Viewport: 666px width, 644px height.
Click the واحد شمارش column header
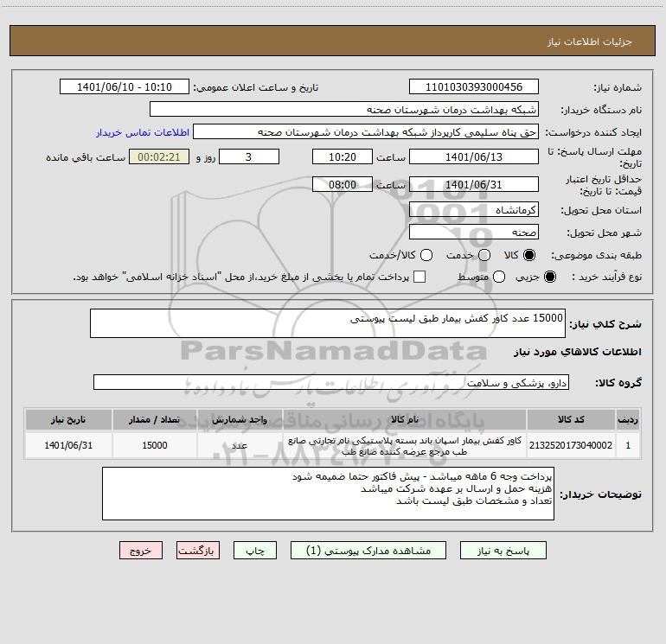coord(240,419)
